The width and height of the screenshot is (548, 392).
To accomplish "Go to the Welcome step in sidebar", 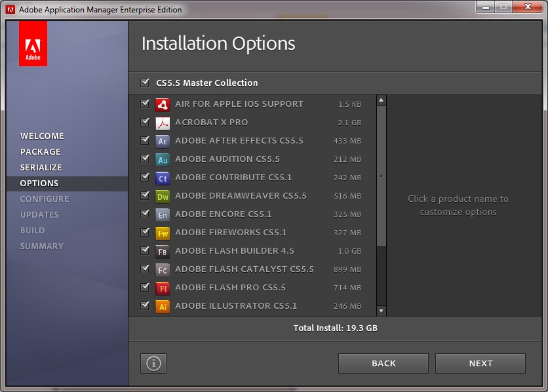I will 42,136.
